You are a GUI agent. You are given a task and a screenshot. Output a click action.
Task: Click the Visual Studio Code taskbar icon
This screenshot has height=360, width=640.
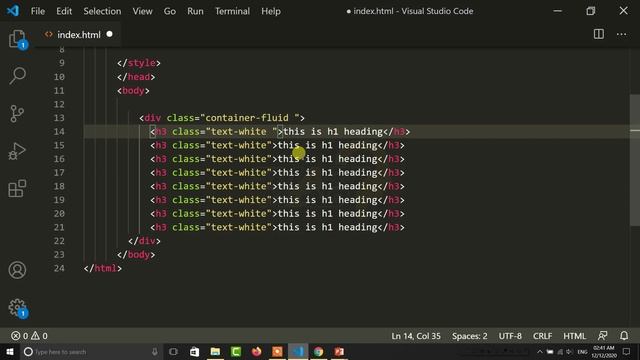(298, 351)
